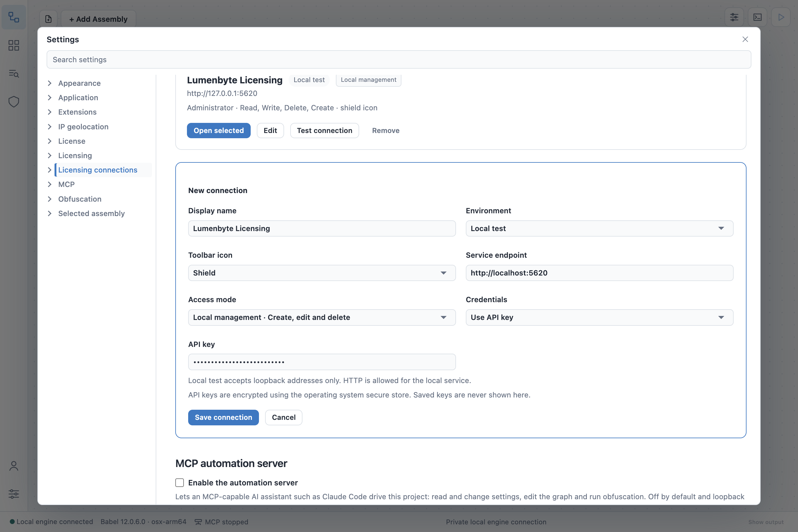Viewport: 798px width, 532px height.
Task: Click the Local management badge
Action: (x=368, y=80)
